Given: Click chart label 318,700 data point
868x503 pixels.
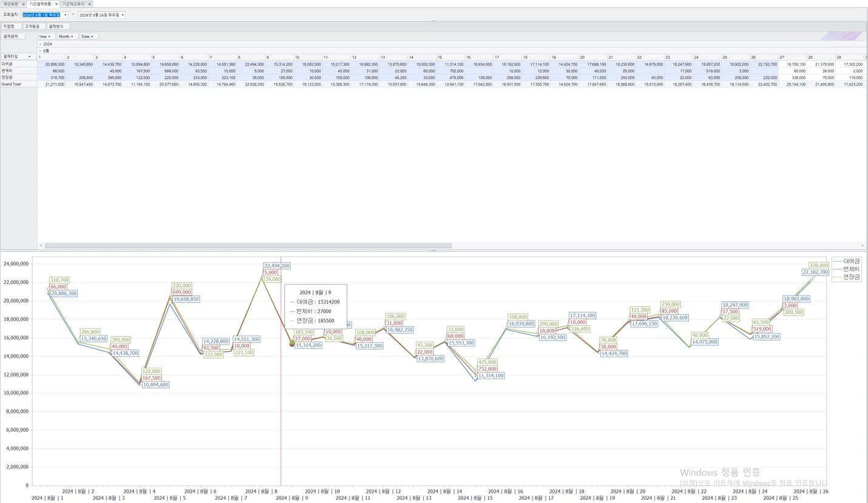Looking at the screenshot, I should (x=59, y=280).
